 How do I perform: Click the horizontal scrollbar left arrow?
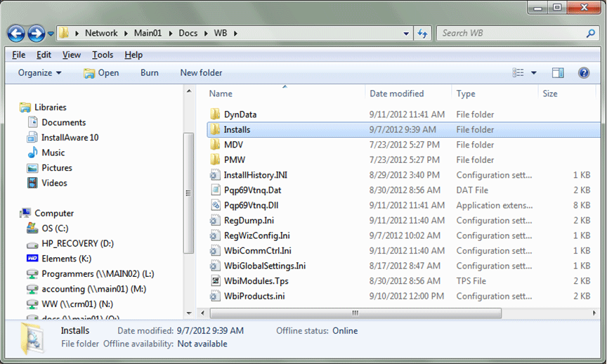pyautogui.click(x=202, y=313)
